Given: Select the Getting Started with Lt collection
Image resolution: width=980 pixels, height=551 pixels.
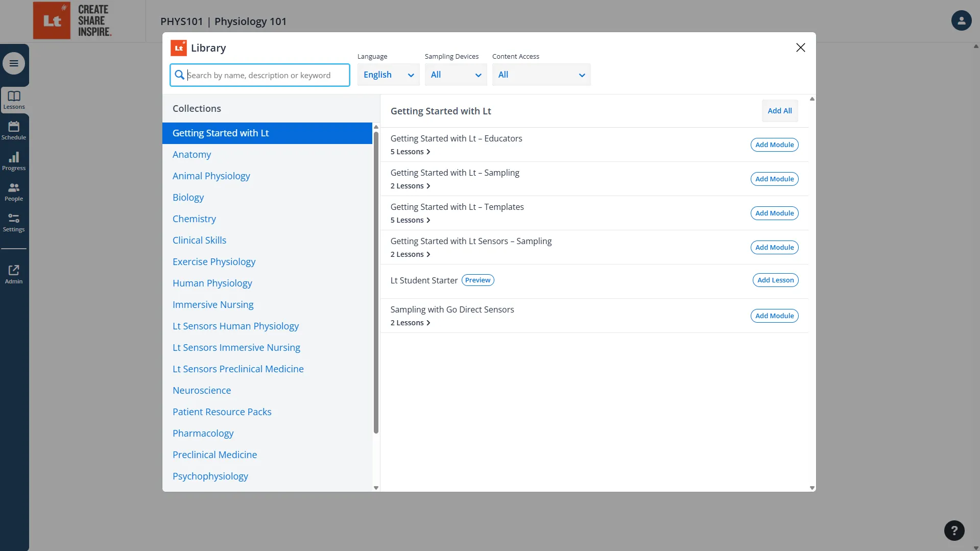Looking at the screenshot, I should [x=267, y=133].
